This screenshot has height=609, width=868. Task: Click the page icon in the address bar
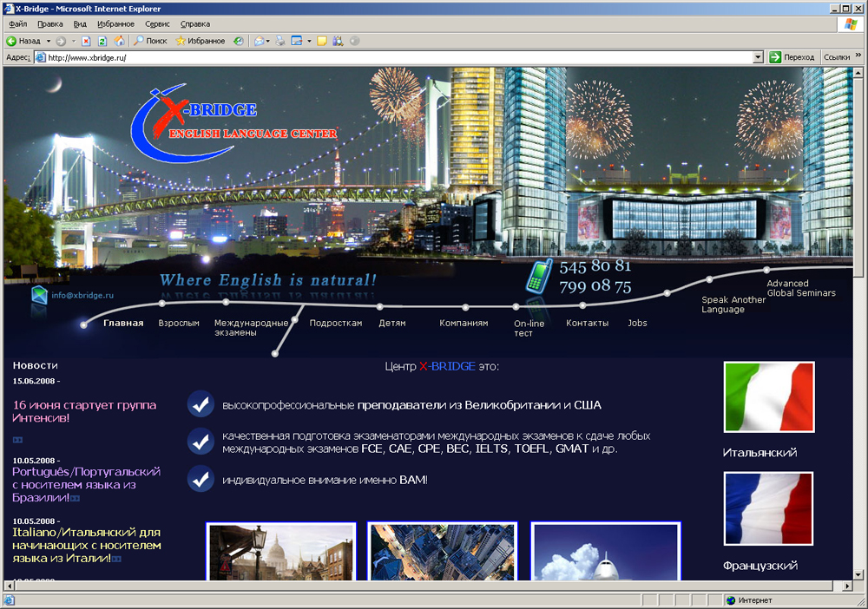tap(40, 57)
